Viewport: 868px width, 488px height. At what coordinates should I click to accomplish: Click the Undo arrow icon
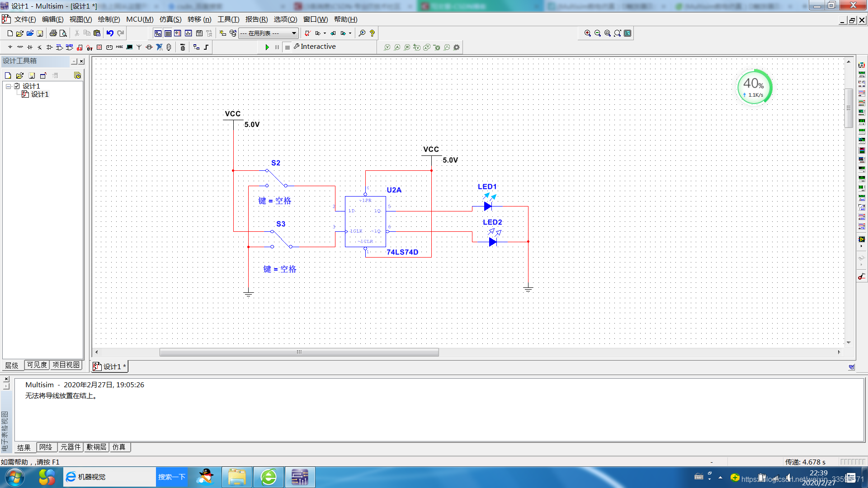pos(110,33)
